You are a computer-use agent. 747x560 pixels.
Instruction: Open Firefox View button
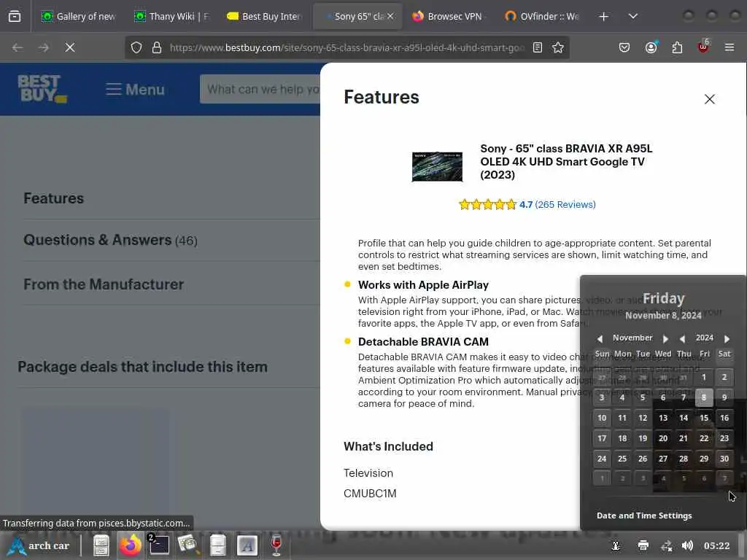[x=15, y=17]
